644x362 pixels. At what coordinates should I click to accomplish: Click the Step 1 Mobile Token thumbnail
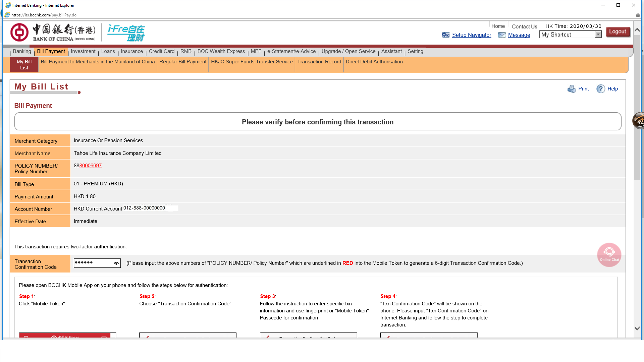point(67,335)
